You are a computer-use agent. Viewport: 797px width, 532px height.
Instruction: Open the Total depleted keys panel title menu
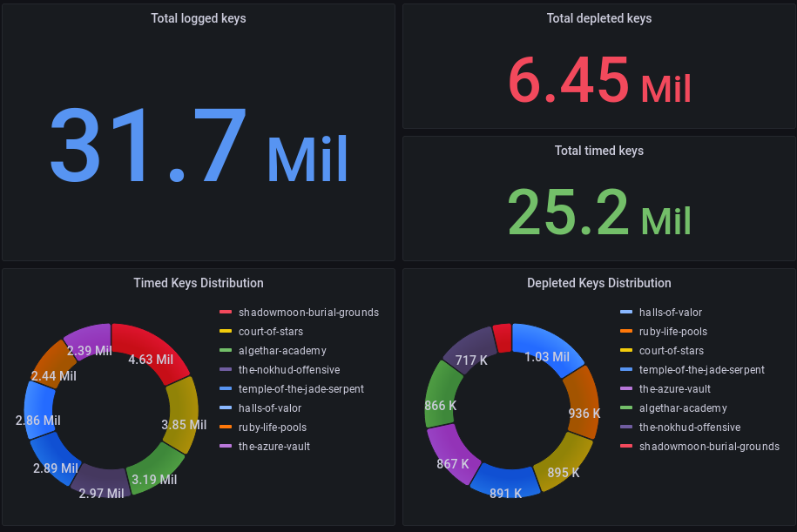click(598, 18)
